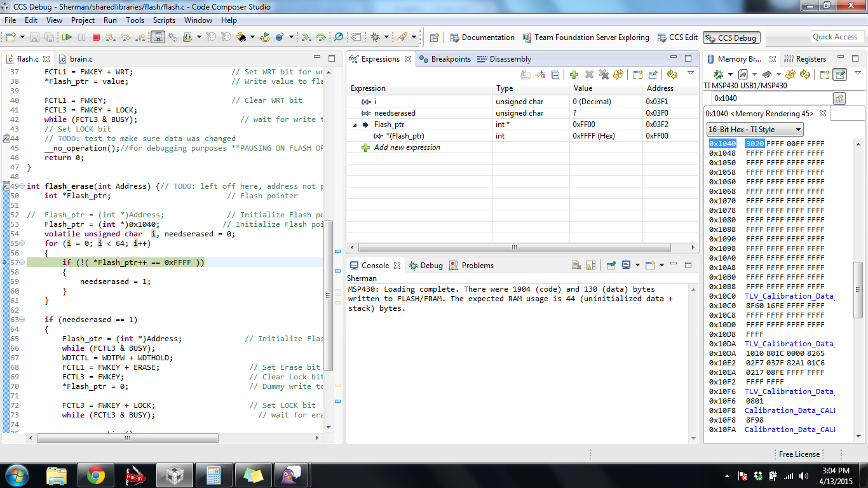868x488 pixels.
Task: Click Continuous Refresh icon in Expressions view
Action: [x=672, y=74]
